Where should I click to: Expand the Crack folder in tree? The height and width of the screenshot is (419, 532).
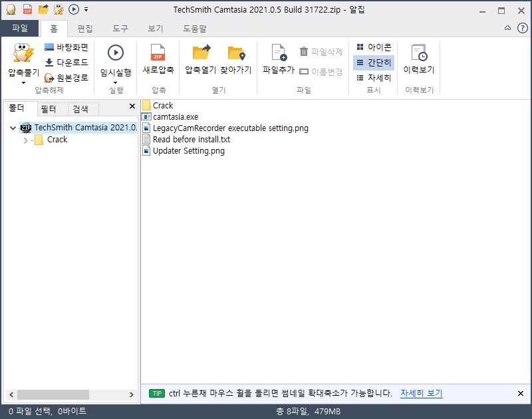coord(25,140)
